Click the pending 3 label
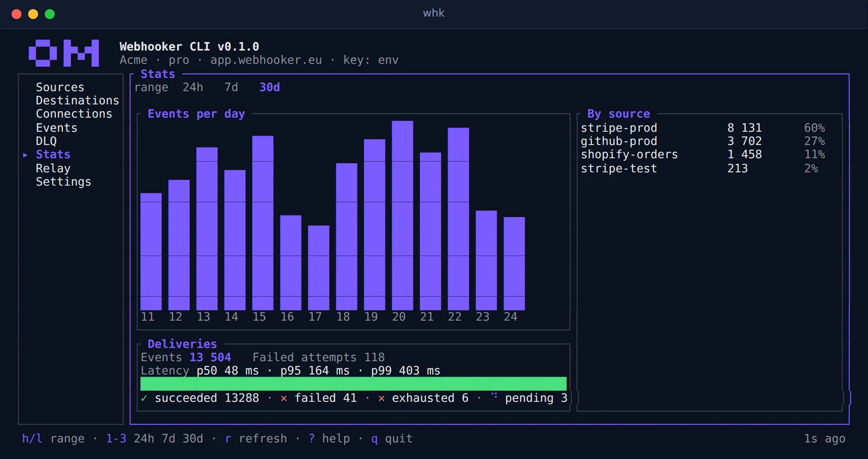The height and width of the screenshot is (459, 868). (x=536, y=398)
